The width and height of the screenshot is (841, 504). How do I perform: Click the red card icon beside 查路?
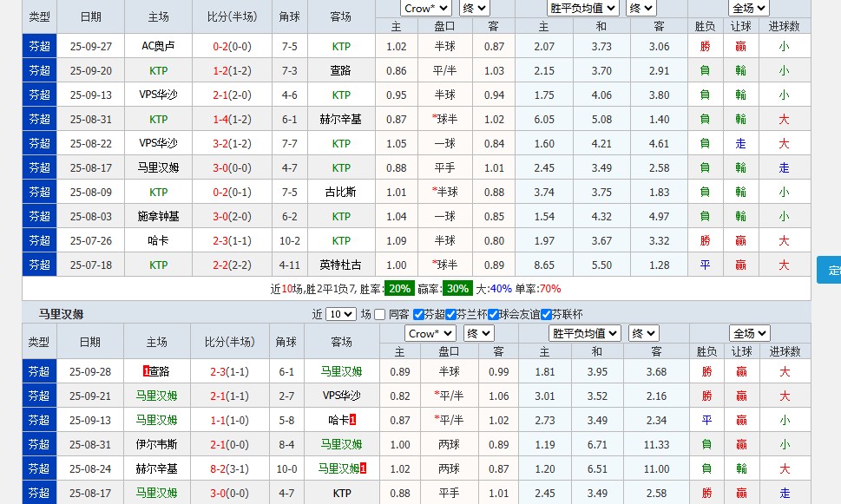(145, 371)
